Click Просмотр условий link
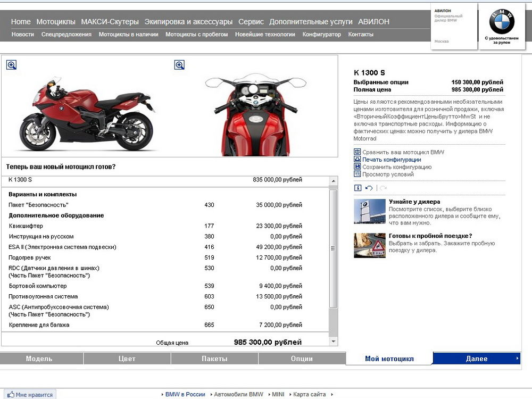The width and height of the screenshot is (532, 399). [x=388, y=174]
